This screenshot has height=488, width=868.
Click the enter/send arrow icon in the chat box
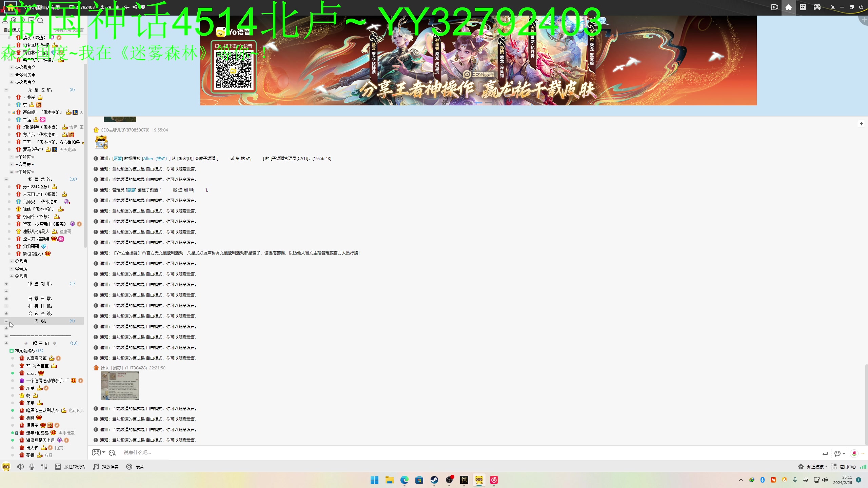(825, 453)
